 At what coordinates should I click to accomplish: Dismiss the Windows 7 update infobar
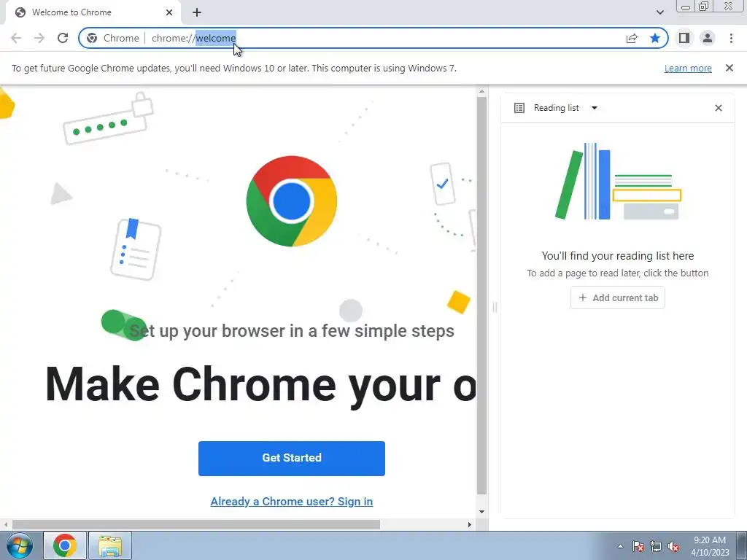(x=729, y=68)
